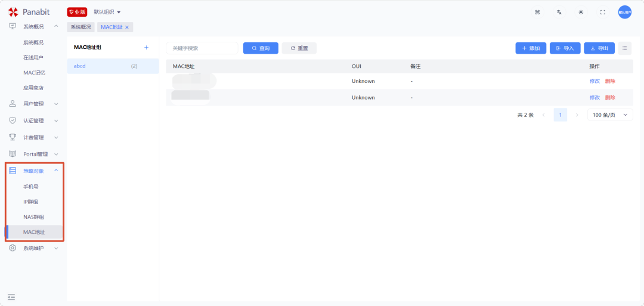
Task: Click the fullscreen icon in header
Action: 603,13
